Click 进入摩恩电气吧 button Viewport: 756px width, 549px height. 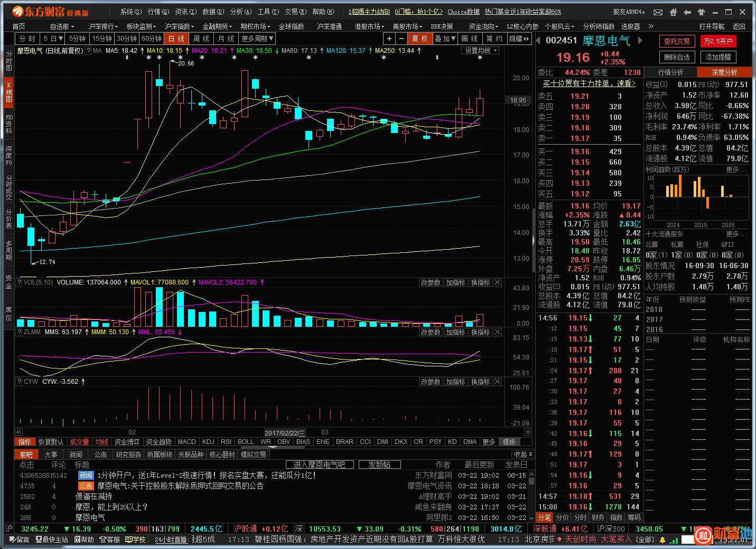[x=319, y=465]
